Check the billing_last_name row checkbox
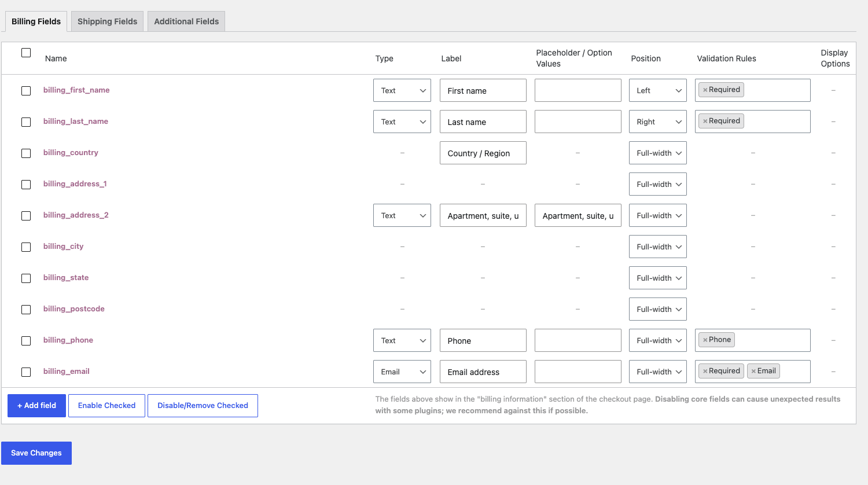 coord(26,122)
